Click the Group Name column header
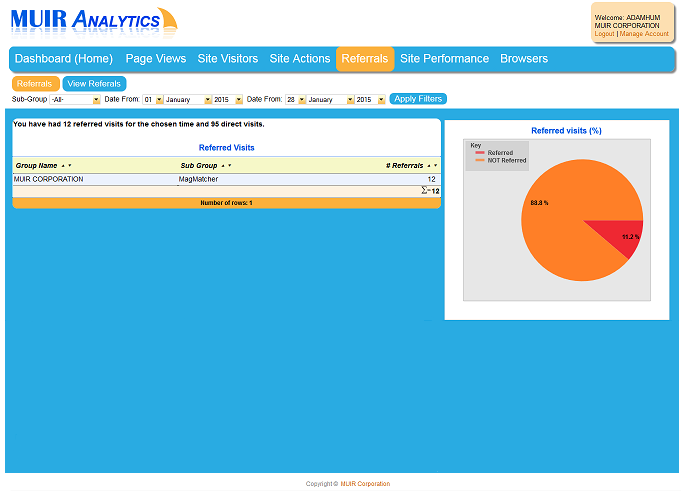 [37, 166]
